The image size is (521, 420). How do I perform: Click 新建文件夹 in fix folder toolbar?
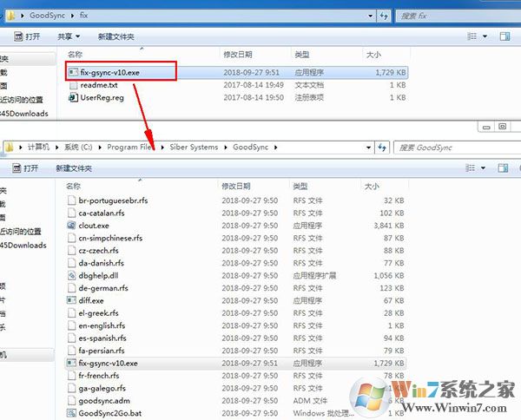click(x=116, y=36)
